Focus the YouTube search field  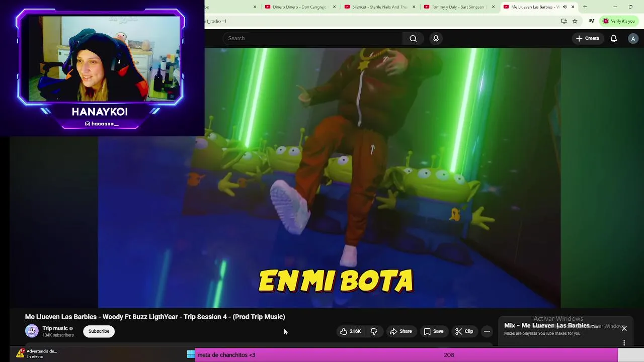[x=313, y=38]
